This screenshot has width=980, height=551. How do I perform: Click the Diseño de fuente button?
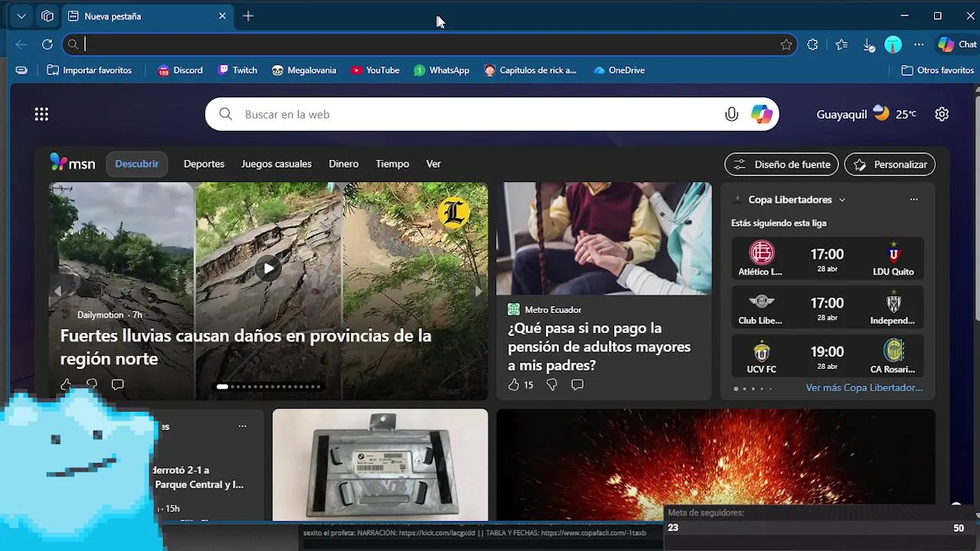782,165
